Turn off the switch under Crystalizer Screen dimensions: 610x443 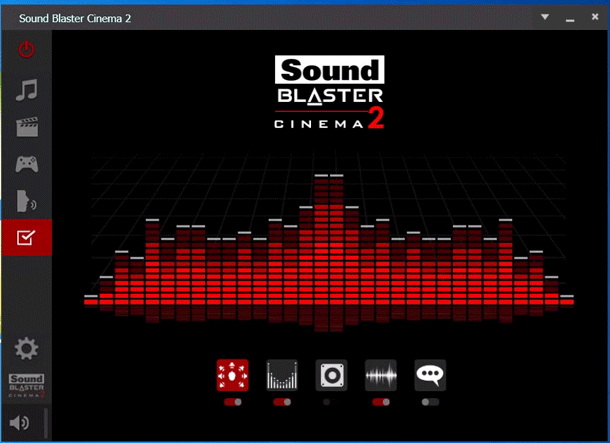click(x=282, y=401)
